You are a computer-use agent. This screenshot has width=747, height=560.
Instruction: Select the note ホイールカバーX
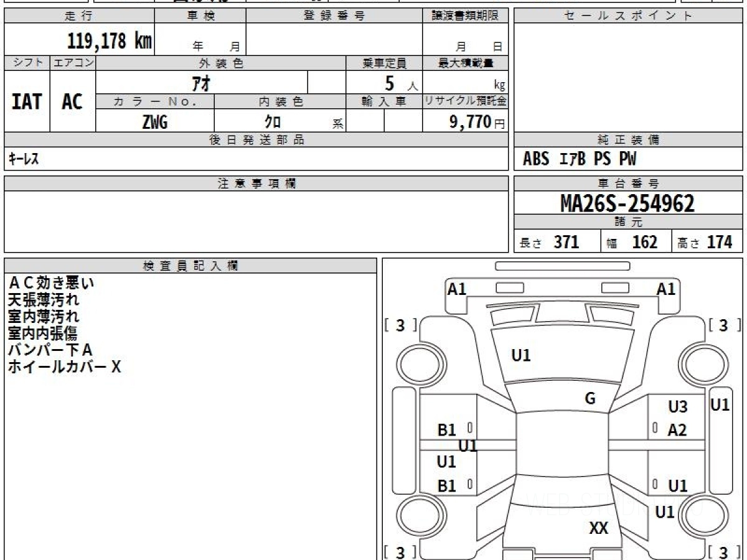click(x=65, y=367)
